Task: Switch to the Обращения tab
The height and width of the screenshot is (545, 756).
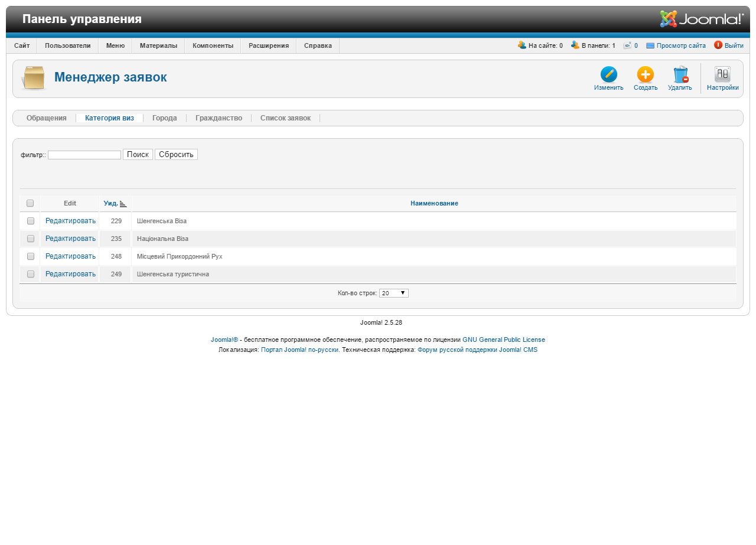Action: (x=47, y=118)
